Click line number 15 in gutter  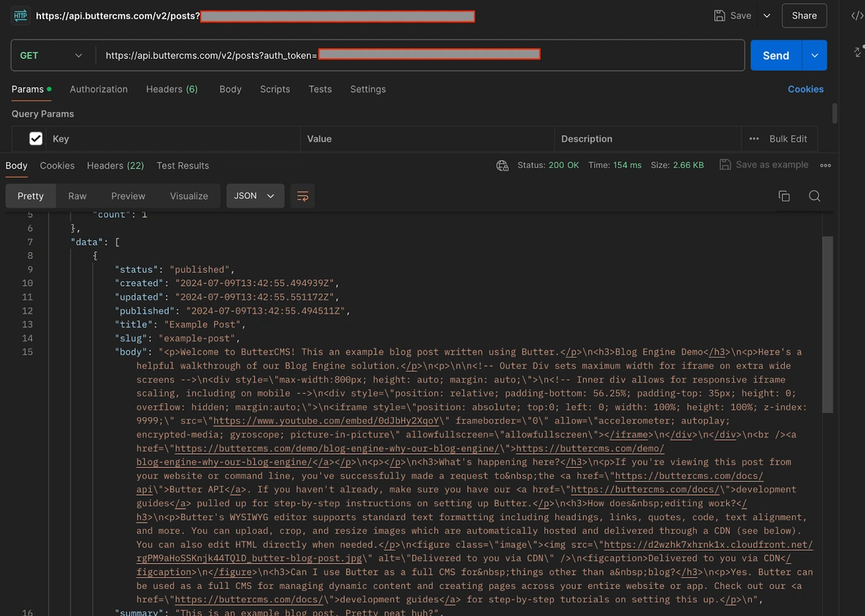click(27, 352)
